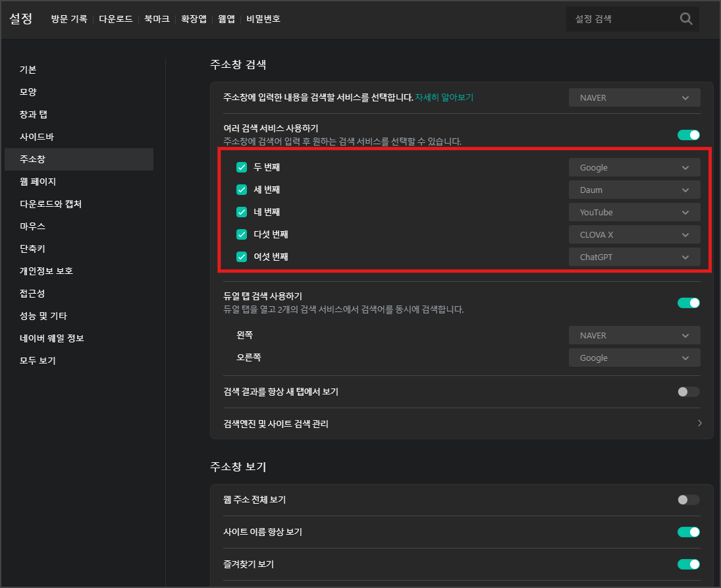Turn off 듀얼 탭 검색 사용하기
This screenshot has width=721, height=588.
click(x=688, y=303)
